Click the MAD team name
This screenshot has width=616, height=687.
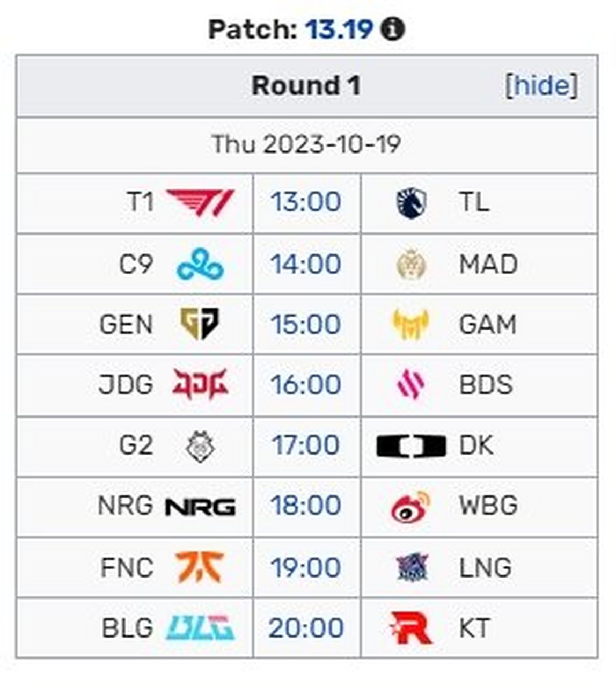pos(488,264)
